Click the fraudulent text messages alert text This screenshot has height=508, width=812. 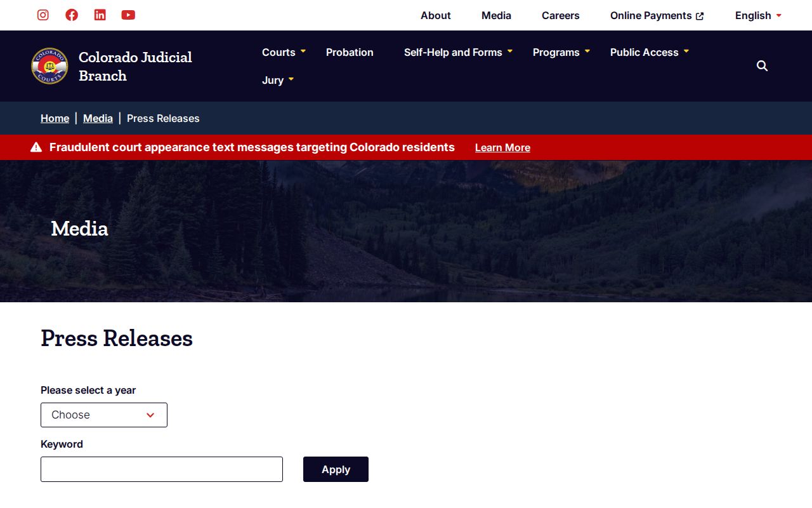[252, 147]
